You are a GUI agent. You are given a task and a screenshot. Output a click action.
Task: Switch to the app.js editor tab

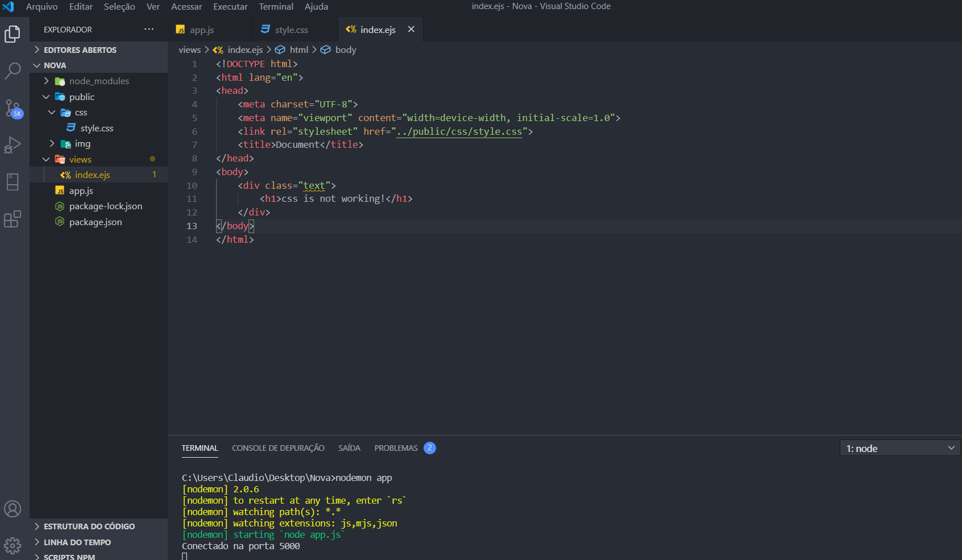tap(210, 30)
